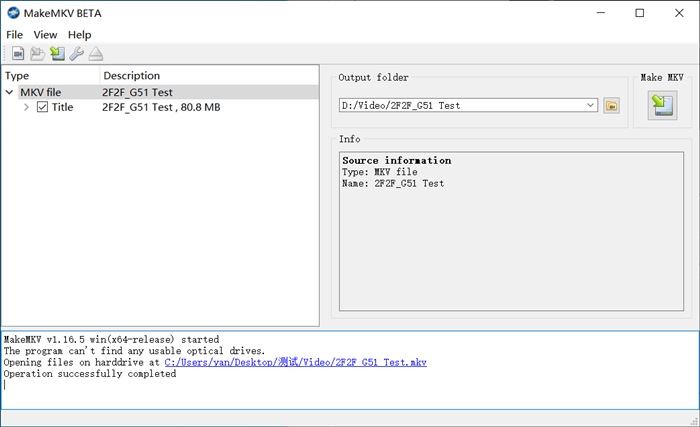
Task: Click the MakeMKV app icon in the title bar
Action: (13, 13)
